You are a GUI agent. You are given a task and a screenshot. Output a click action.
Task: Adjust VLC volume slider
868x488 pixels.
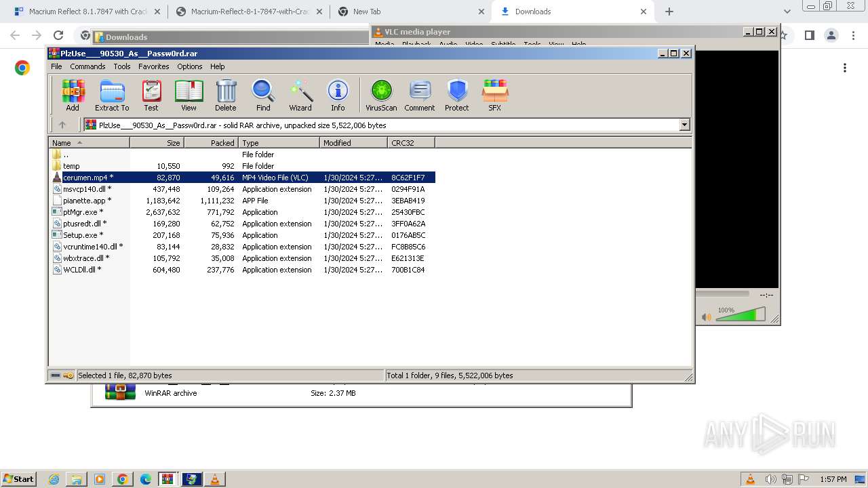click(x=741, y=314)
